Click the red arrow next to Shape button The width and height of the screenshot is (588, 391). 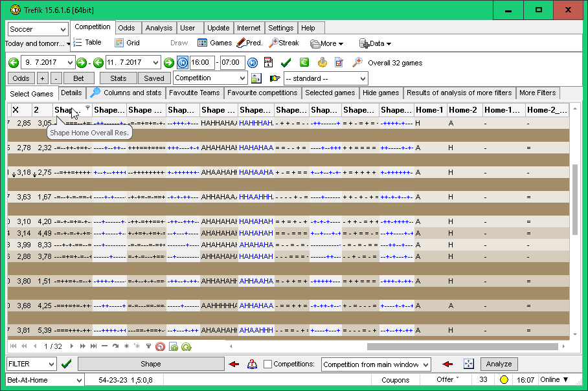point(234,364)
